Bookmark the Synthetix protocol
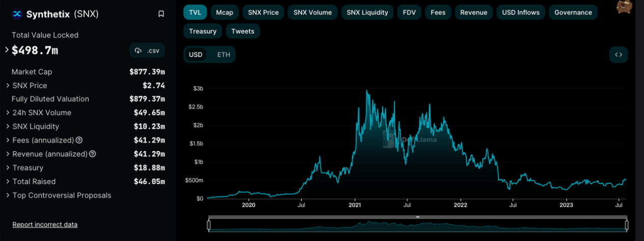Image resolution: width=644 pixels, height=241 pixels. [161, 14]
